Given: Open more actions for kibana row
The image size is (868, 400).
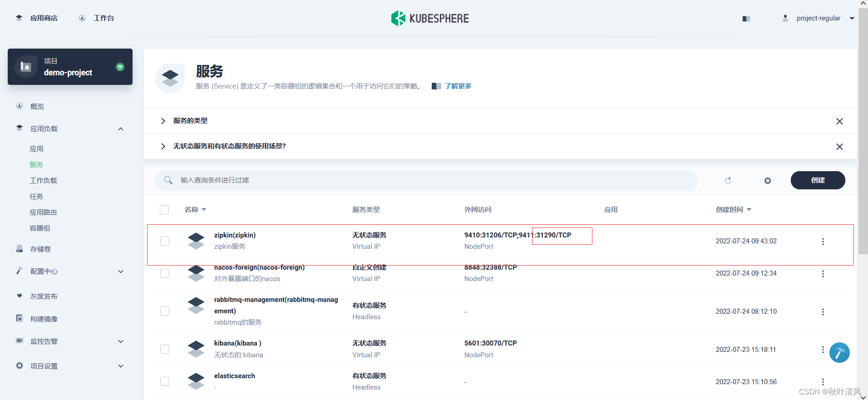Looking at the screenshot, I should click(x=823, y=350).
